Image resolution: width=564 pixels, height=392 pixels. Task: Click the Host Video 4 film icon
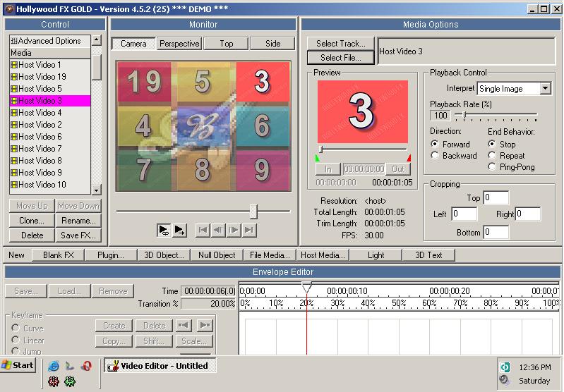14,113
